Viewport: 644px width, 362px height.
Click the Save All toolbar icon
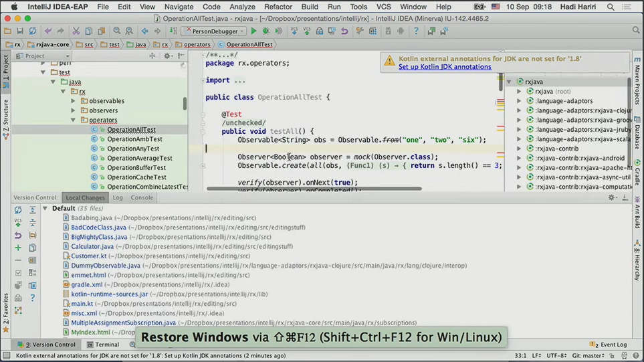click(x=19, y=31)
